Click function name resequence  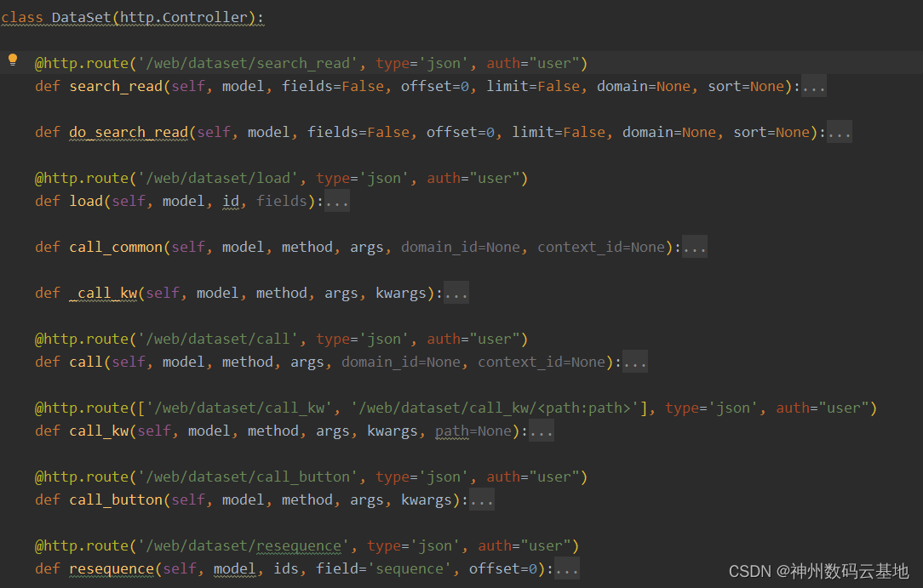tap(112, 568)
